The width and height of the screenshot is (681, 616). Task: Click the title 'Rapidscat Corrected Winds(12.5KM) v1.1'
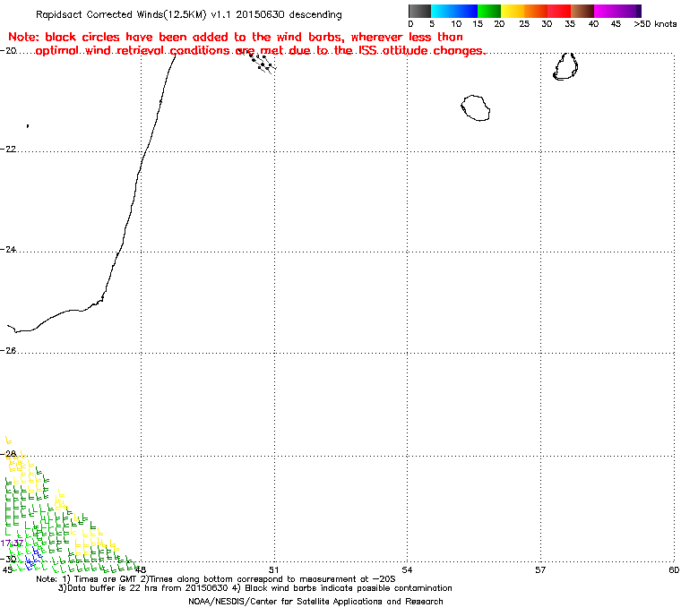point(134,14)
